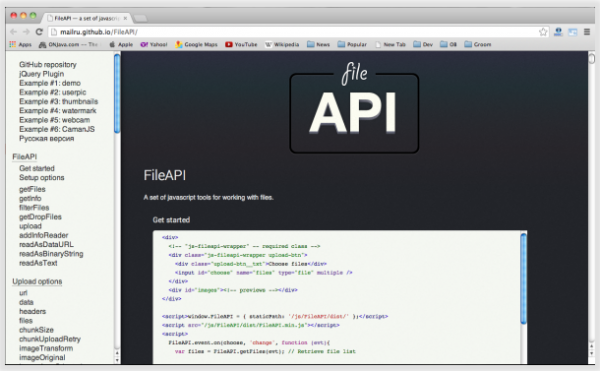
Task: Click the sidebar's blue vertical scrollbar
Action: pyautogui.click(x=117, y=94)
